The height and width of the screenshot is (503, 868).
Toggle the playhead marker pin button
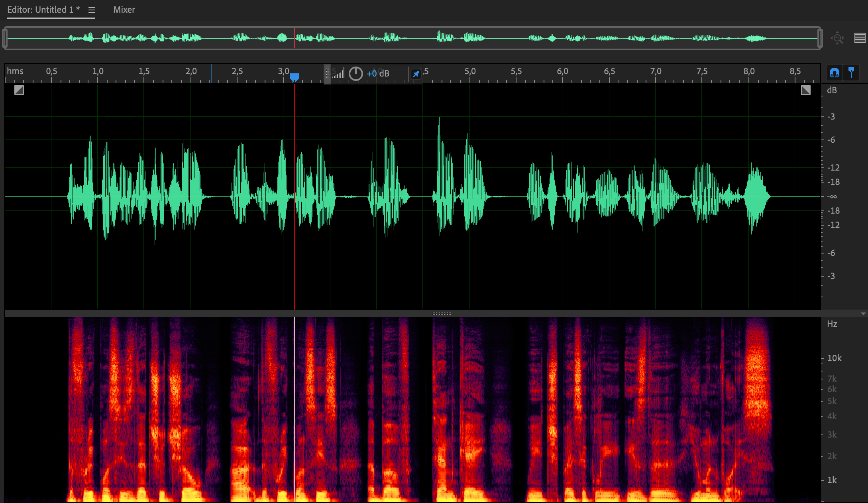point(851,73)
